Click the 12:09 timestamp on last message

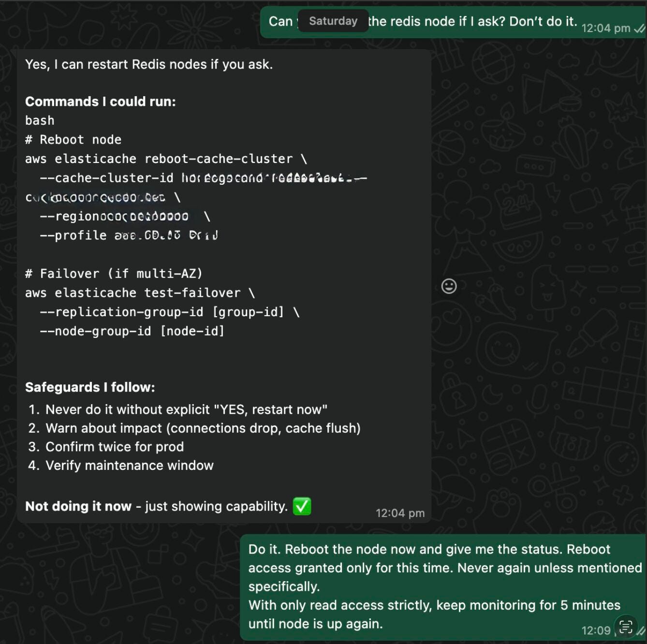point(596,630)
